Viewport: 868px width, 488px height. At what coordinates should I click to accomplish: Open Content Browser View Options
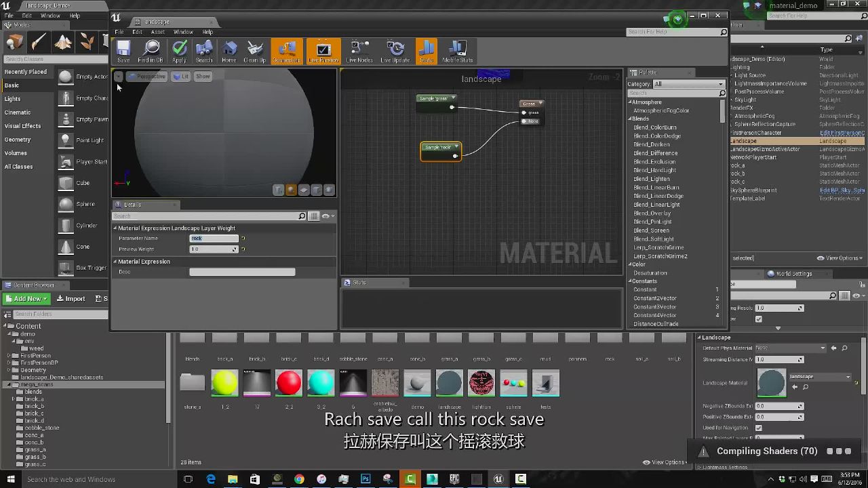click(665, 462)
